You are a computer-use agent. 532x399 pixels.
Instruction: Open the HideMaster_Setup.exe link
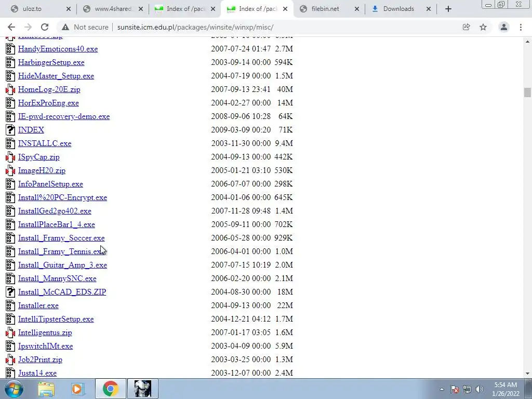click(56, 76)
